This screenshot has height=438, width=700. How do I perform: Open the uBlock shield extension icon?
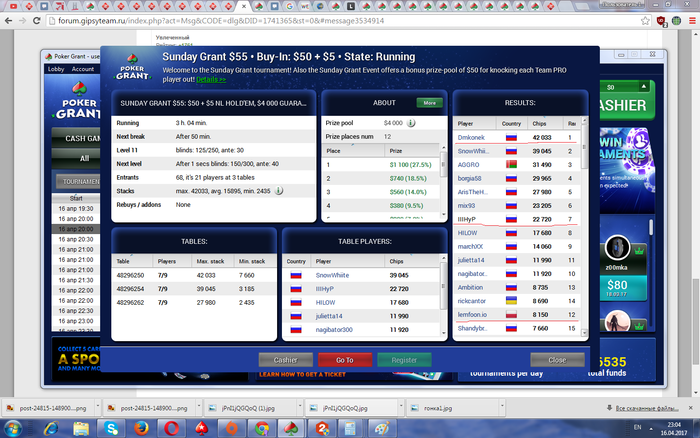[x=662, y=21]
